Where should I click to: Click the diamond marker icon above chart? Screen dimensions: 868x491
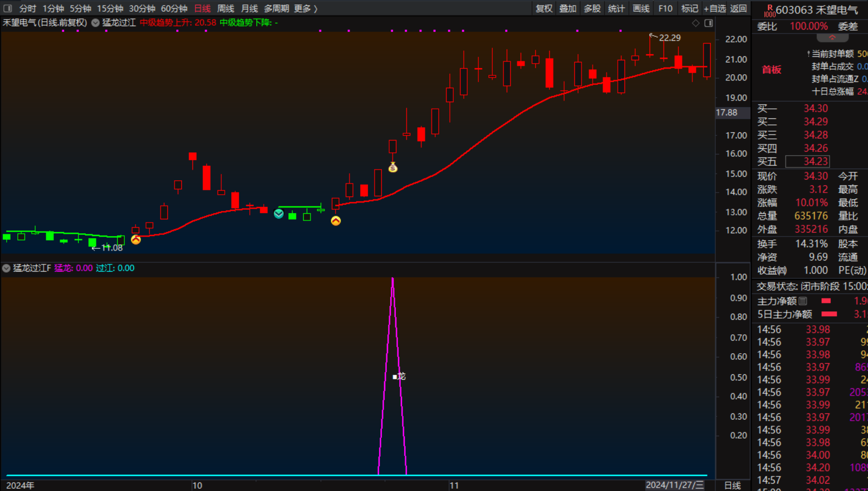(695, 23)
